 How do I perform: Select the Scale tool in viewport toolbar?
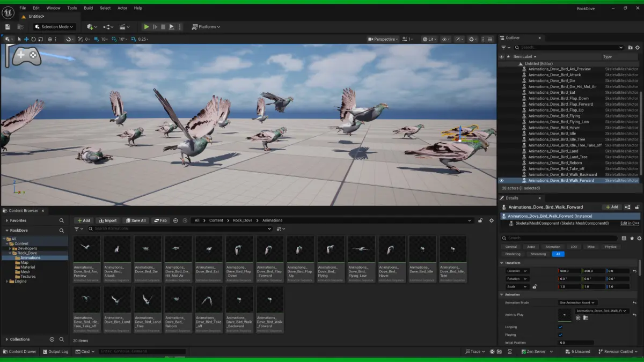coord(40,39)
